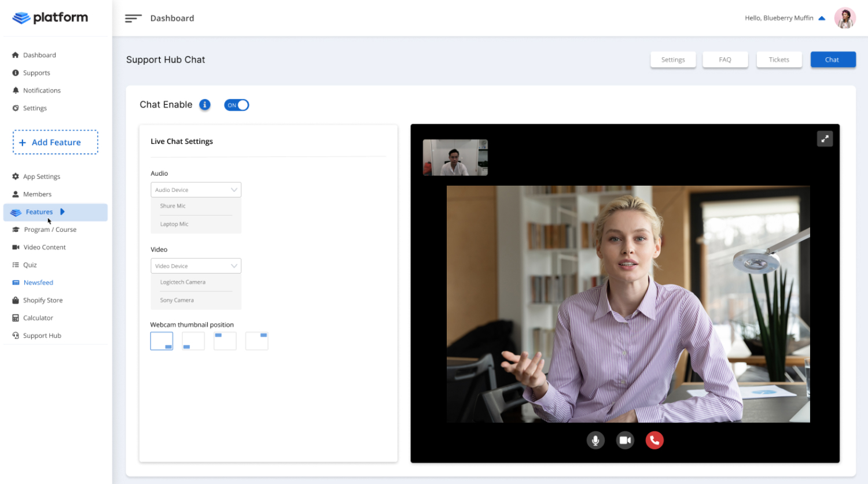Viewport: 868px width, 484px height.
Task: Expand the Features submenu arrow
Action: tap(62, 212)
